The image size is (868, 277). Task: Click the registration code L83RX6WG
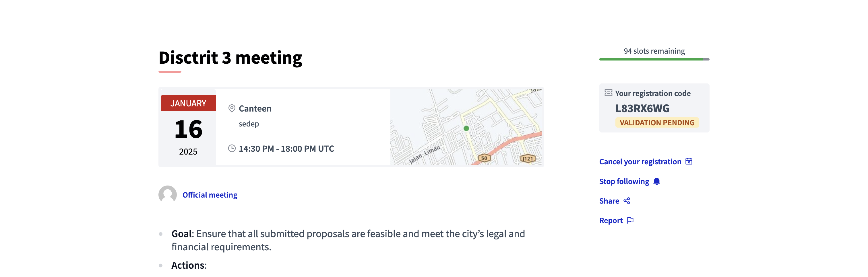[644, 108]
